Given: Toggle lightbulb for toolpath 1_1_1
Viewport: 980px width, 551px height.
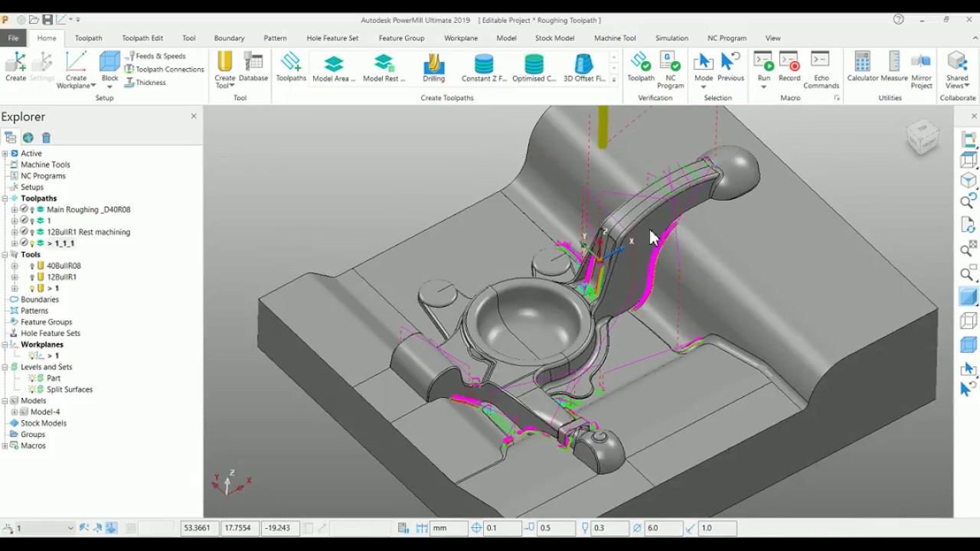Looking at the screenshot, I should point(33,243).
